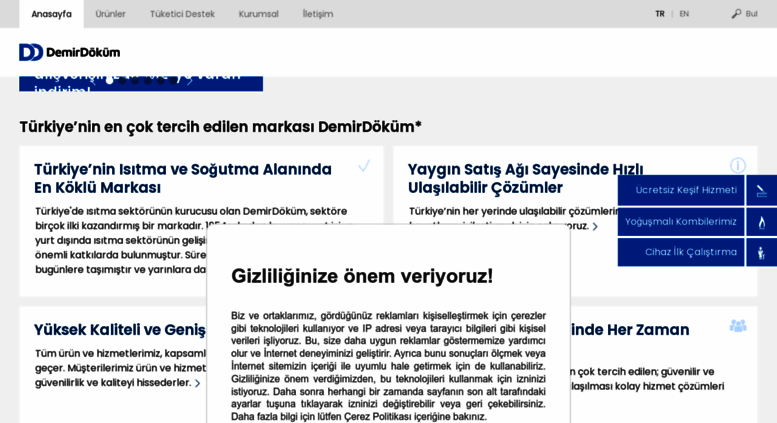Click the people icon on the Her Zaman card
This screenshot has width=777, height=423.
[x=738, y=326]
